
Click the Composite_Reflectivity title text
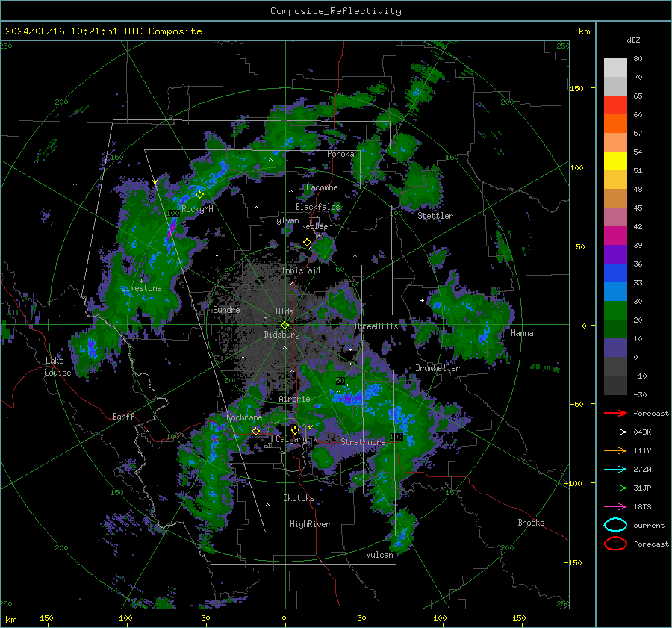pos(335,11)
